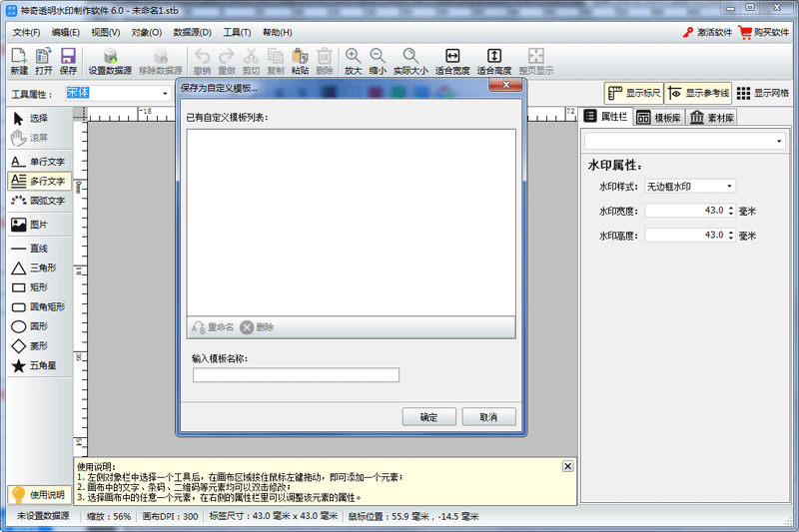Open the 工具(T) menu

tap(237, 33)
